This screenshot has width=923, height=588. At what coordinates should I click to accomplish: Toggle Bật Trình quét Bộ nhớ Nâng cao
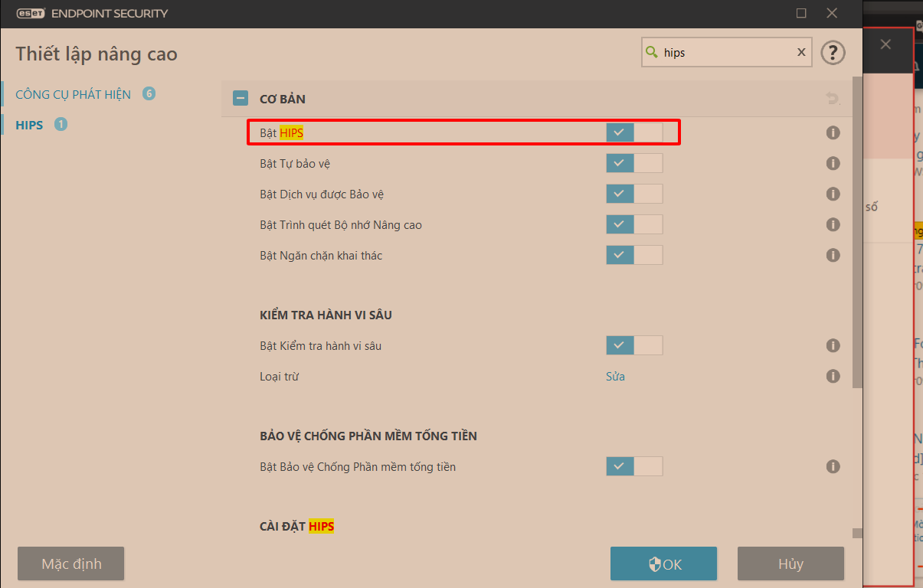634,224
